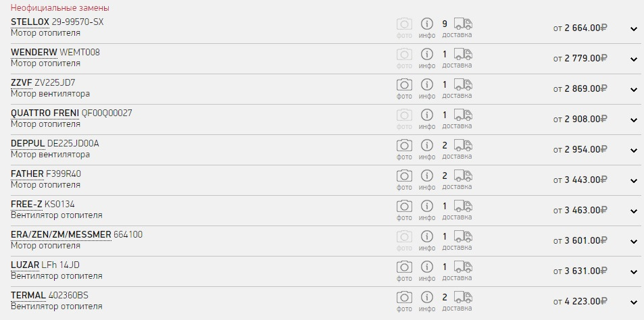Open delivery truck icon for ERA/ZEN/ZM/MESSMER 664100

point(463,236)
